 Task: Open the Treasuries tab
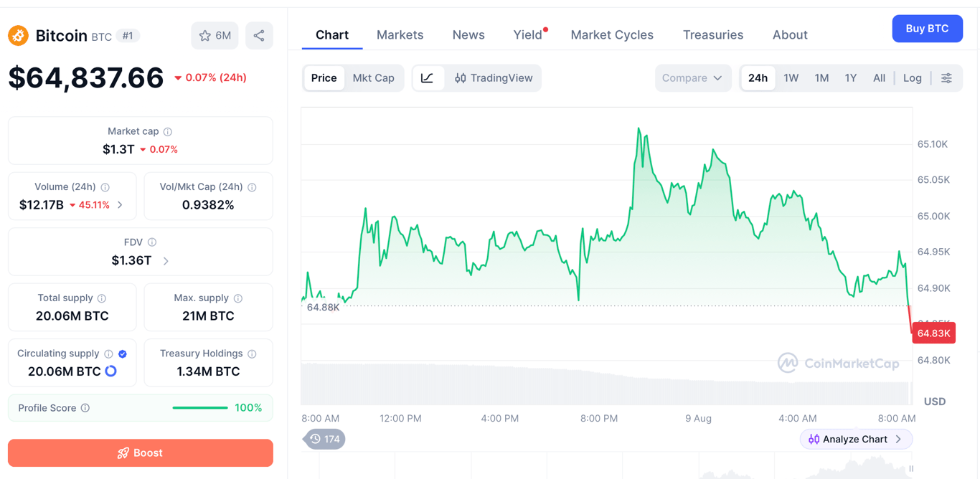tap(713, 34)
